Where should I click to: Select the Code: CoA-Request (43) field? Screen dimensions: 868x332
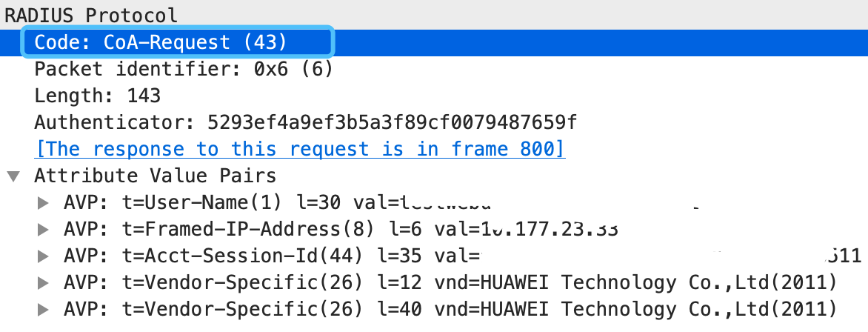(x=177, y=42)
